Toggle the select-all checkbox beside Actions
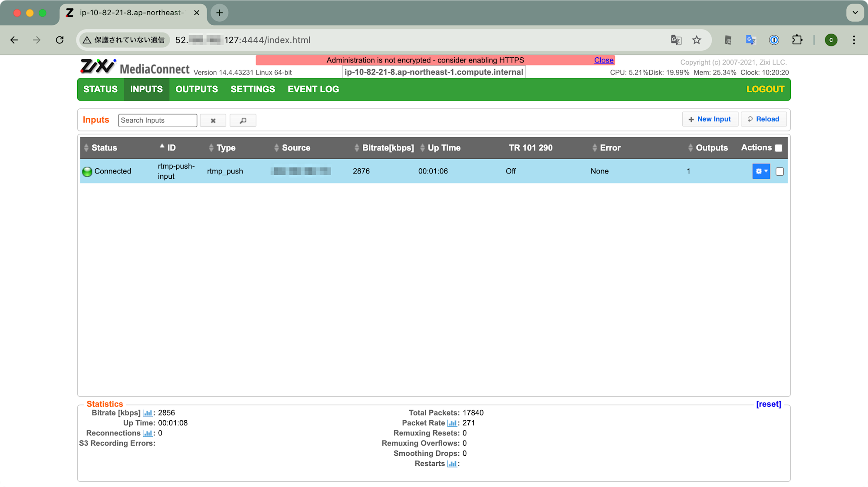 (x=779, y=148)
